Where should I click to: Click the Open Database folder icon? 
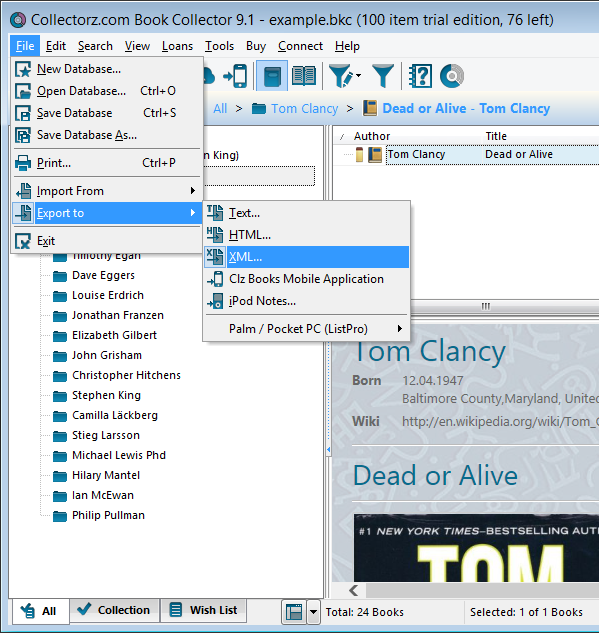click(x=23, y=91)
